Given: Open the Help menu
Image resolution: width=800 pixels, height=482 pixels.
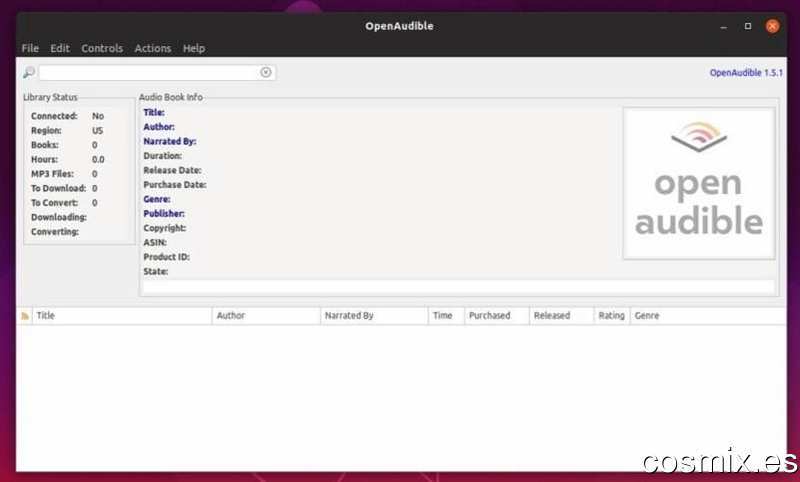Looking at the screenshot, I should coord(194,48).
